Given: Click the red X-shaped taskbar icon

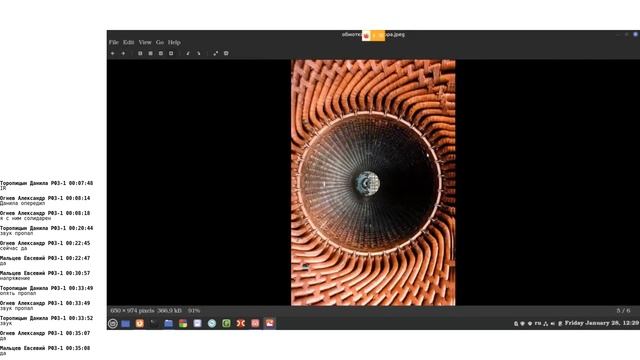Looking at the screenshot, I should 241,324.
